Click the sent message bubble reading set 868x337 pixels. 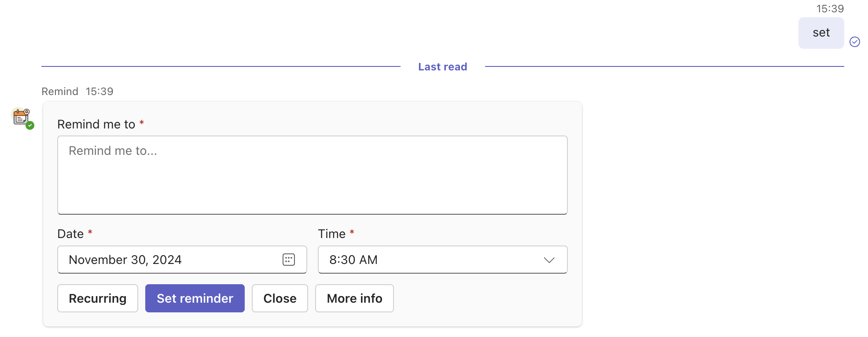click(x=820, y=33)
